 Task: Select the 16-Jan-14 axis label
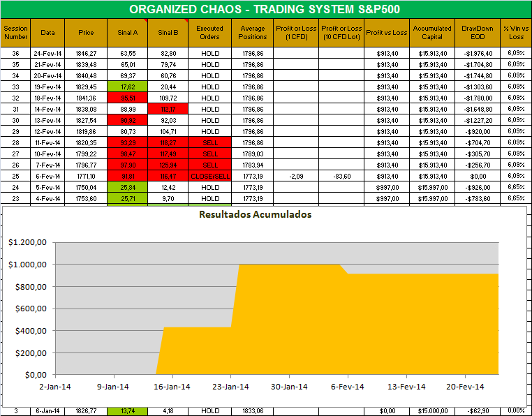point(172,387)
